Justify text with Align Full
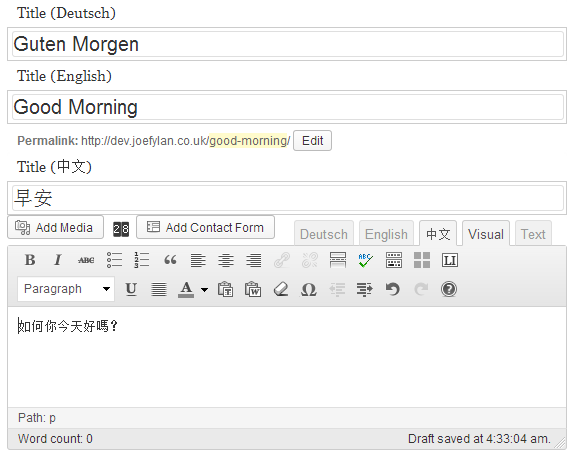 159,290
